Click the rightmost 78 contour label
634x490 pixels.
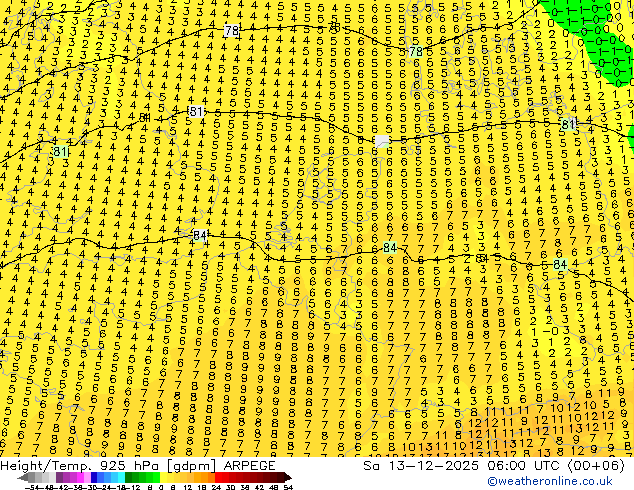tap(416, 52)
